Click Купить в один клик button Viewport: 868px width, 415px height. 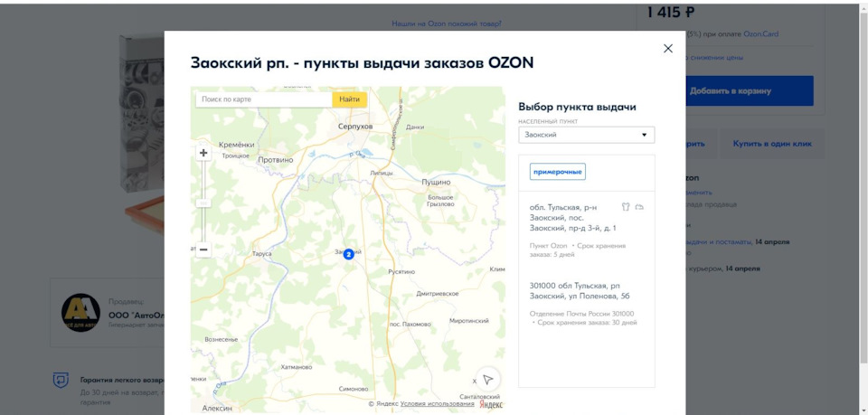pos(772,144)
